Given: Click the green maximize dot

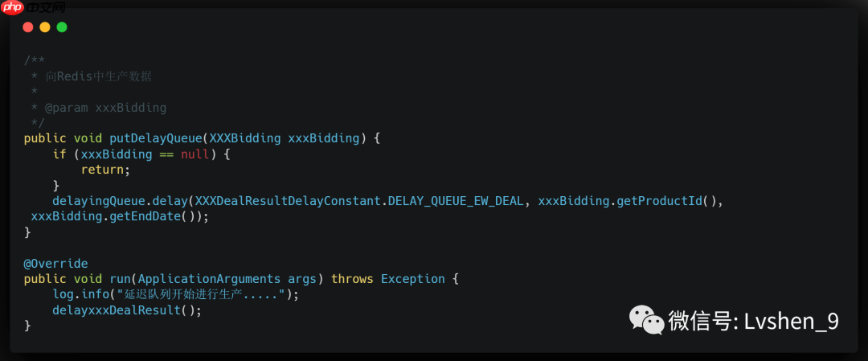Looking at the screenshot, I should (62, 27).
